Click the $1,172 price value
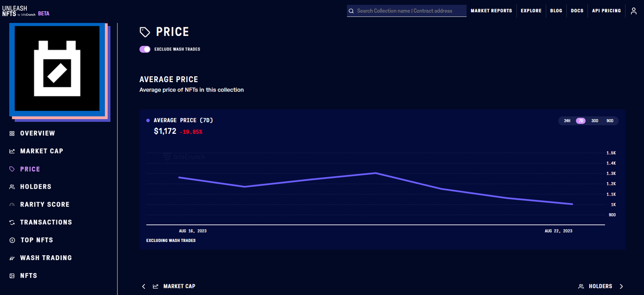This screenshot has width=644, height=295. point(165,131)
